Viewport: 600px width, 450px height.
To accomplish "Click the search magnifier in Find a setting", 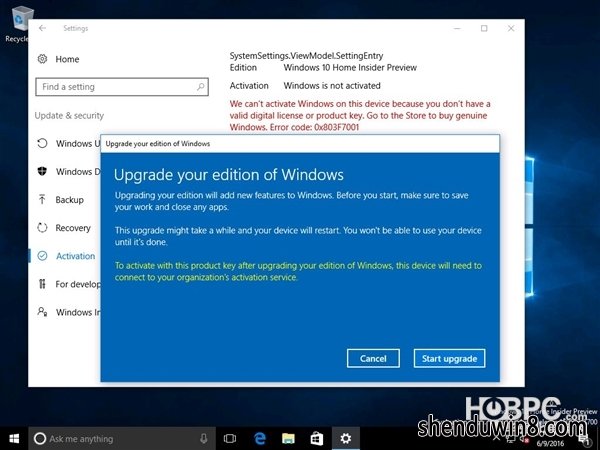I will 201,87.
